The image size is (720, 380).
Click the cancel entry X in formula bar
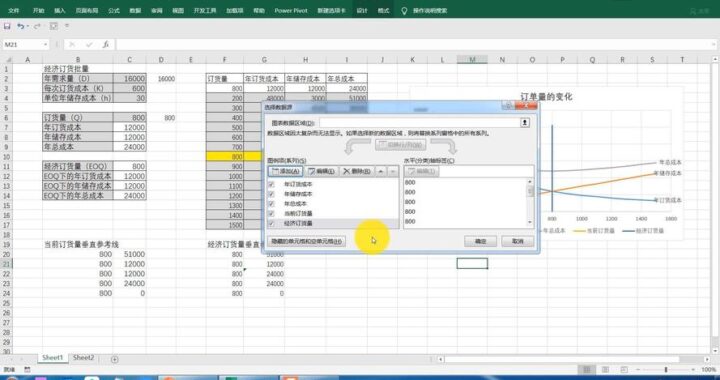[72, 45]
